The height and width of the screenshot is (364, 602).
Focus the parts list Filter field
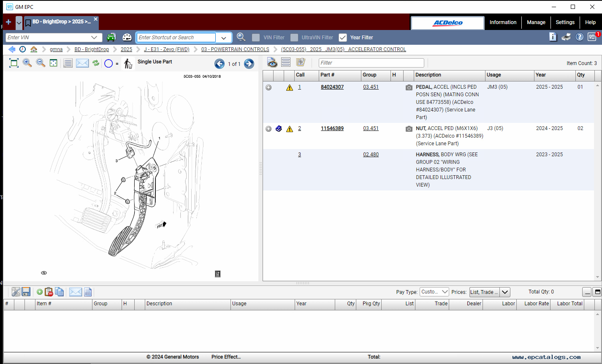[x=371, y=63]
